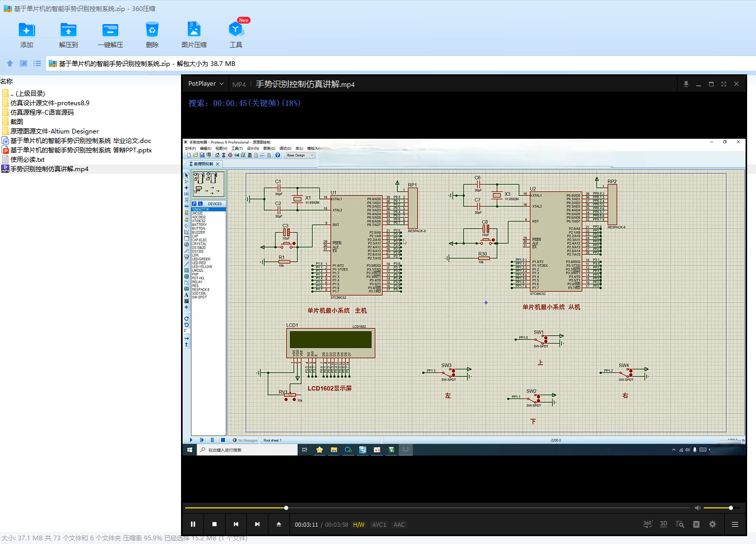Click the open file eject icon
Image resolution: width=756 pixels, height=544 pixels.
pyautogui.click(x=279, y=524)
